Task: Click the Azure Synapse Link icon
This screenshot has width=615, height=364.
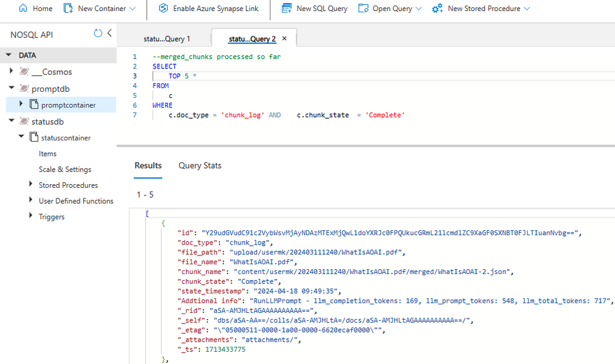Action: pos(163,8)
